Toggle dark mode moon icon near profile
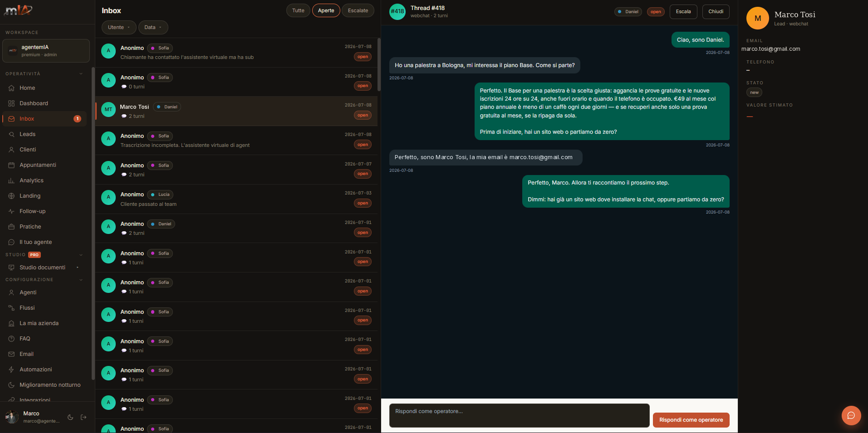Viewport: 868px width, 433px height. point(70,417)
